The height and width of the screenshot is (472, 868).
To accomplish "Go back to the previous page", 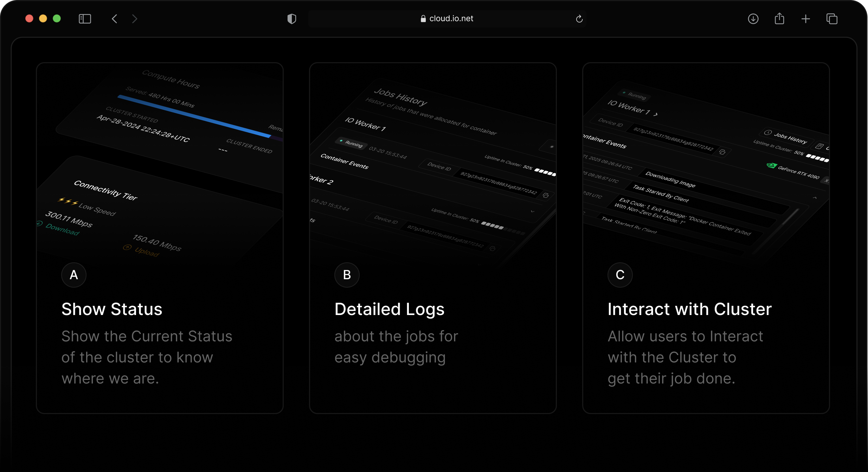I will pyautogui.click(x=114, y=19).
